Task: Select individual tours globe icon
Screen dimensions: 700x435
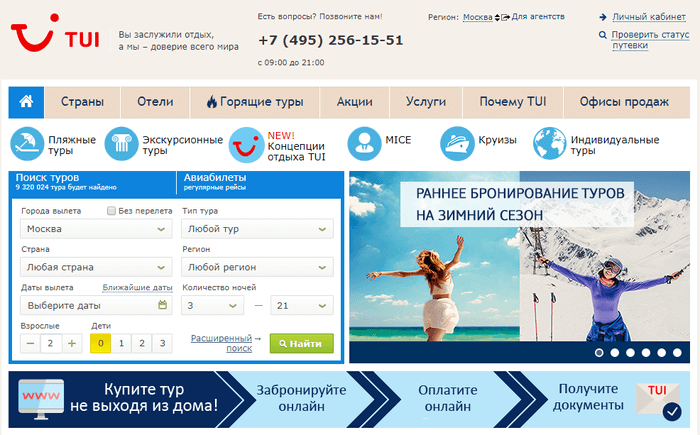Action: [x=549, y=145]
